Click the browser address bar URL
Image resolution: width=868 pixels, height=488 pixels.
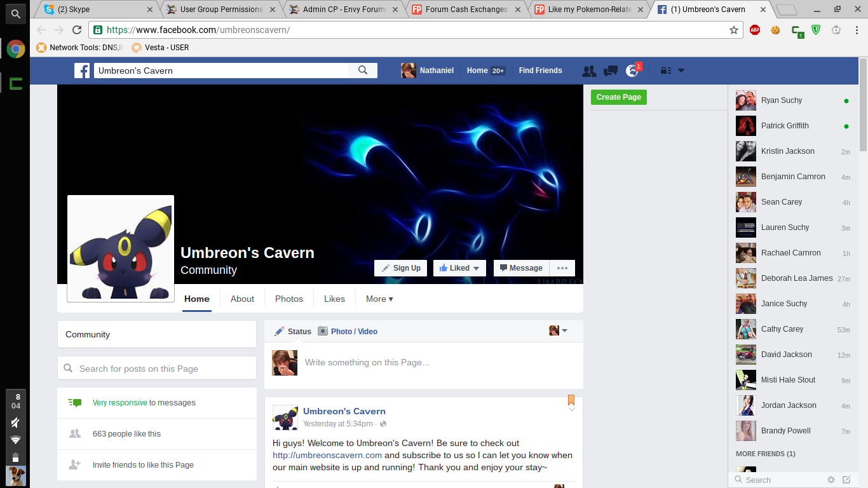pyautogui.click(x=198, y=30)
